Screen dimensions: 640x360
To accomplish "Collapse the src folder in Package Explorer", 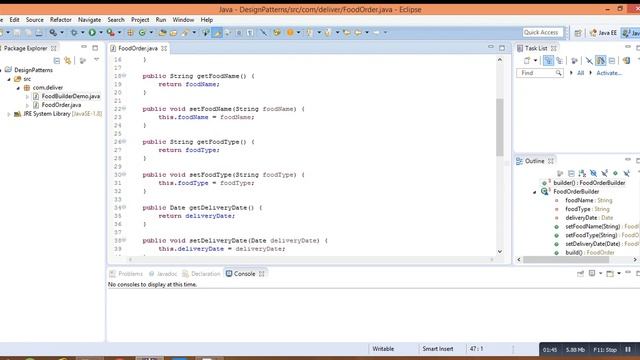I will coord(9,79).
